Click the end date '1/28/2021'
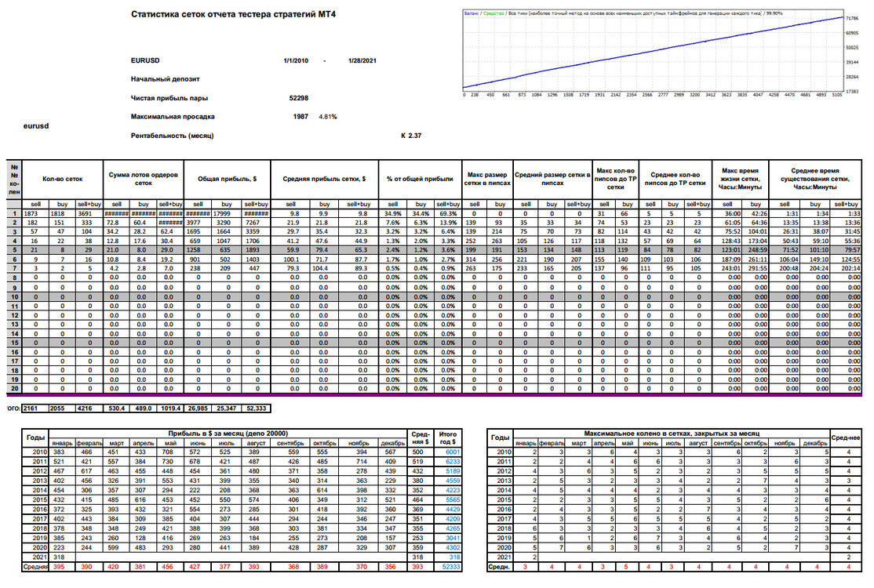 [362, 60]
